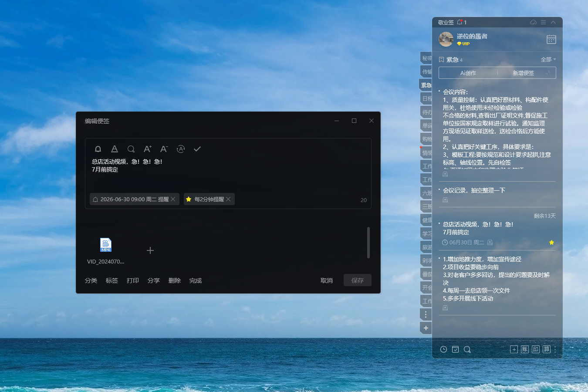The image size is (588, 392).
Task: Select the 紧急 category tab
Action: click(426, 85)
